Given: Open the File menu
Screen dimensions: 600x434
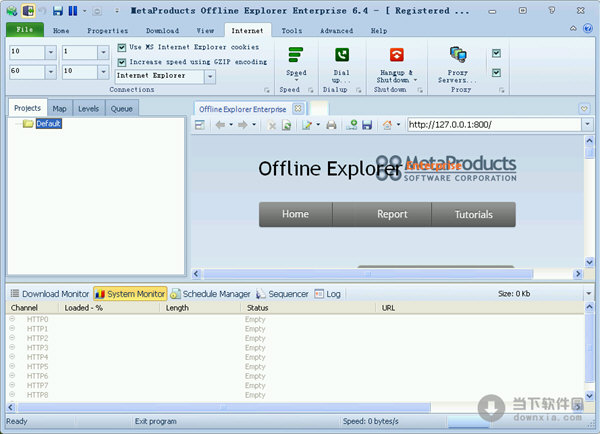Looking at the screenshot, I should tap(25, 30).
